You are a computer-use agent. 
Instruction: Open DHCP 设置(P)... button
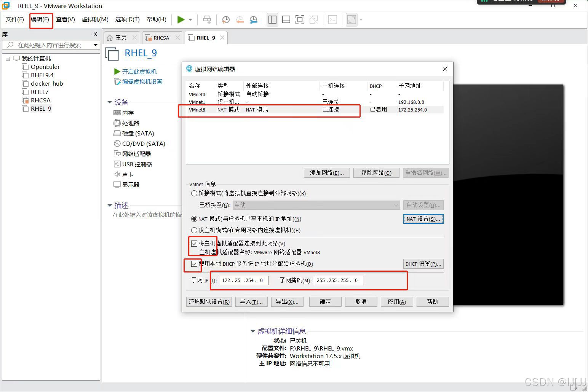click(423, 264)
